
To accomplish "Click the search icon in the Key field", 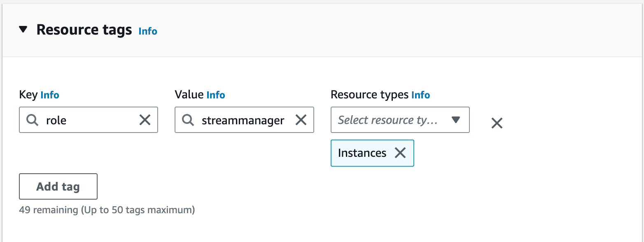I will (x=32, y=120).
